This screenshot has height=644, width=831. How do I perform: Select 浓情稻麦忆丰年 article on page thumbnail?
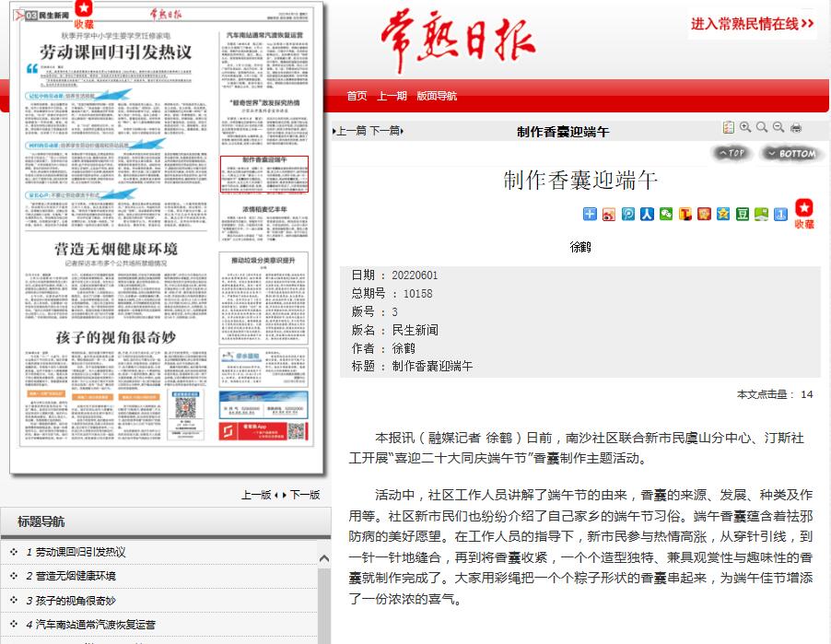[263, 209]
